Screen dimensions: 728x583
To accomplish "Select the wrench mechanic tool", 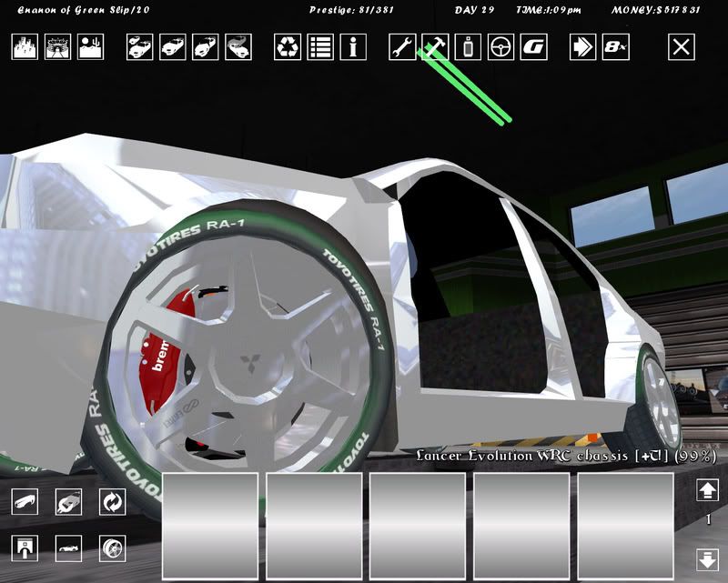I will pos(402,47).
